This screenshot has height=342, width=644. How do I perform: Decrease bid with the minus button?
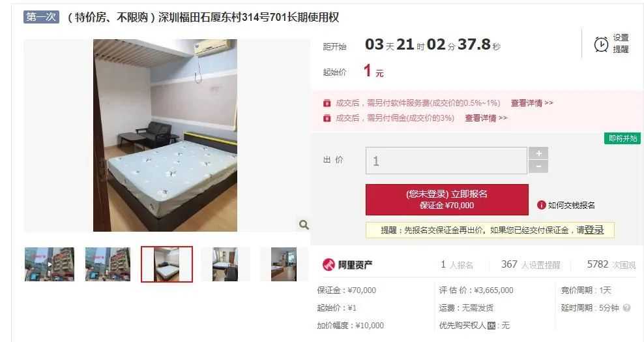click(x=538, y=166)
